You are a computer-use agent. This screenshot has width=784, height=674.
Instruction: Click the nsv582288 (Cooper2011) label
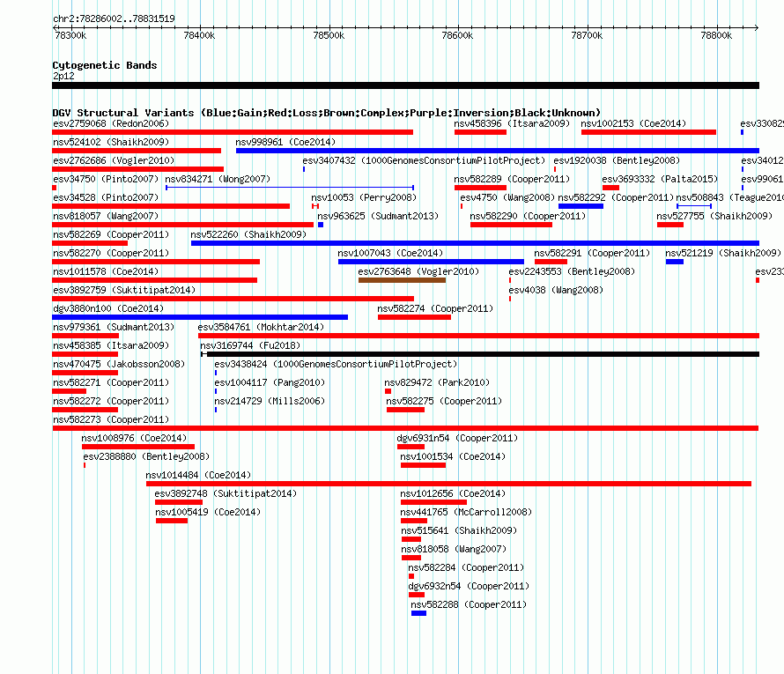[469, 604]
